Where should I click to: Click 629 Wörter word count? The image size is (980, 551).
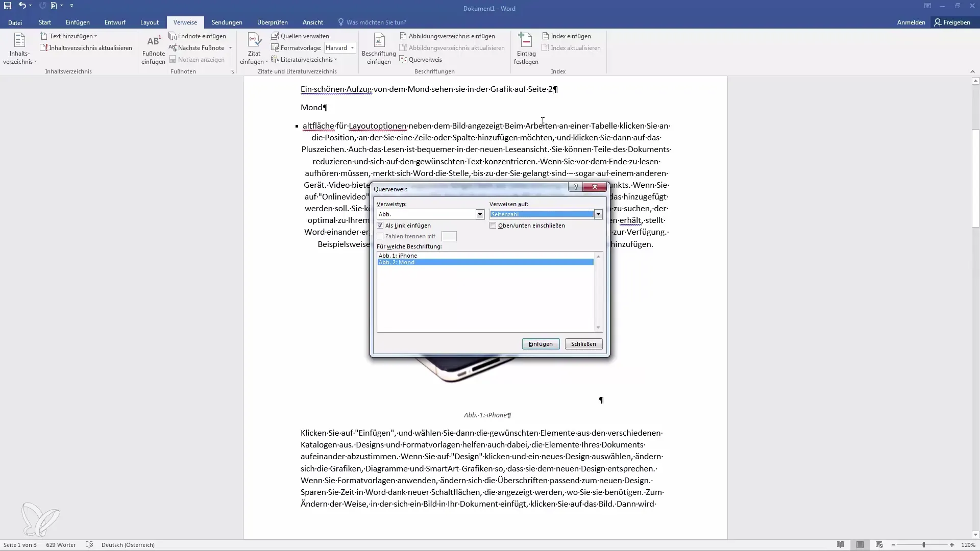coord(61,545)
